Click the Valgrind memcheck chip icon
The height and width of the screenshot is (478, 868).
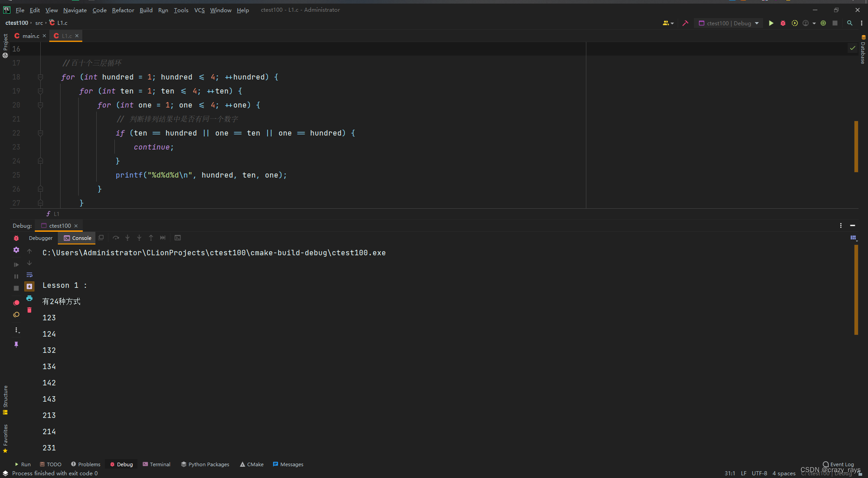tap(823, 23)
